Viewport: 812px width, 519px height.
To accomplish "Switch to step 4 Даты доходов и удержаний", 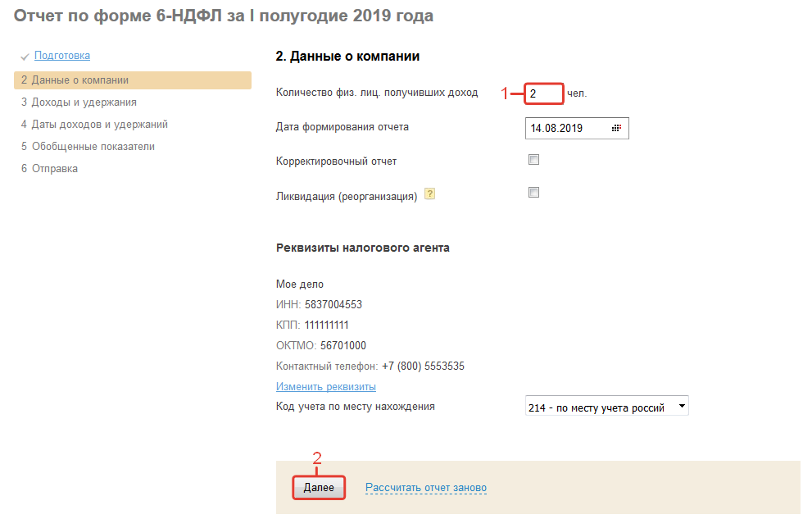I will (x=94, y=125).
